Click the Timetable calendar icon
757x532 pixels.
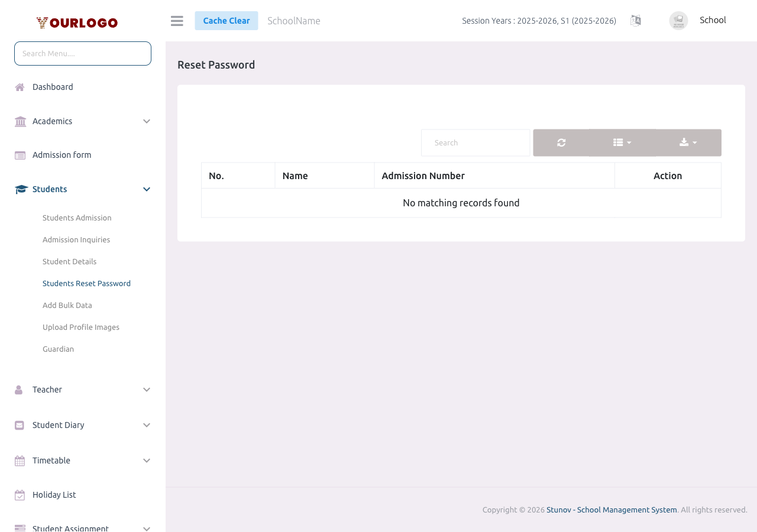click(x=19, y=460)
